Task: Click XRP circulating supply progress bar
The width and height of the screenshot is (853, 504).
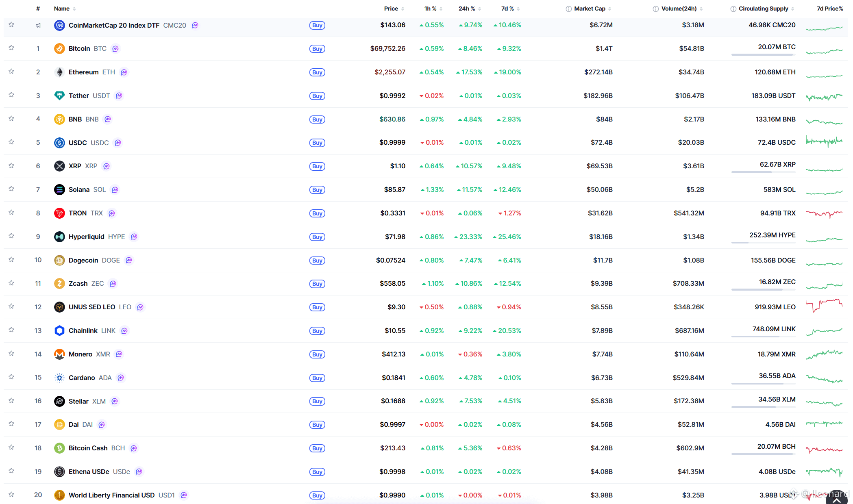Action: [x=764, y=172]
